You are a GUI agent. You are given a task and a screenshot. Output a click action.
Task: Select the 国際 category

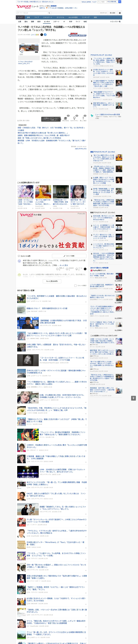point(32,21)
